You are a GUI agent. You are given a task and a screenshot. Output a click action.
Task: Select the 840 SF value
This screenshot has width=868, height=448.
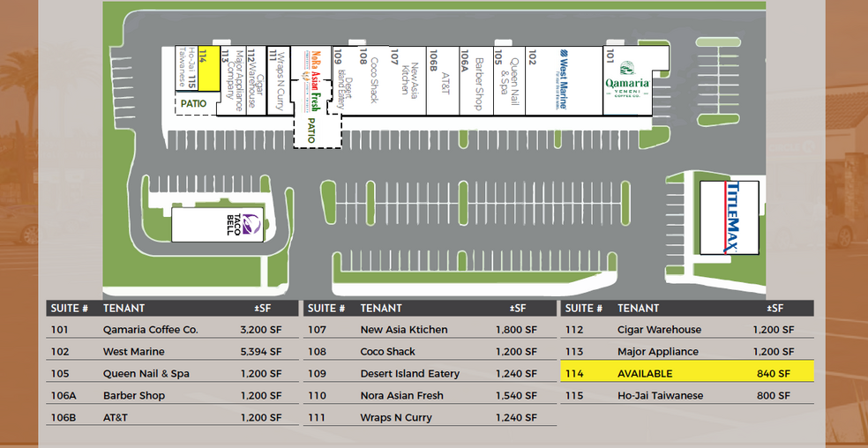(x=774, y=374)
